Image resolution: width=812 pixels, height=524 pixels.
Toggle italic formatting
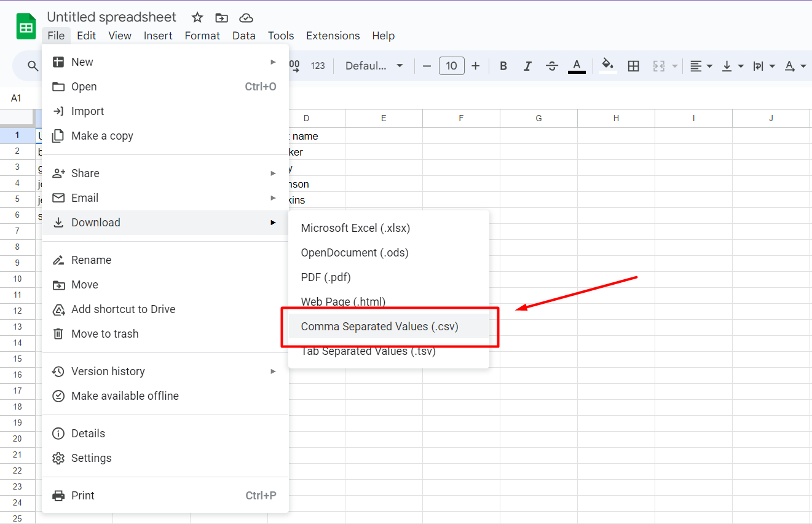pyautogui.click(x=527, y=66)
